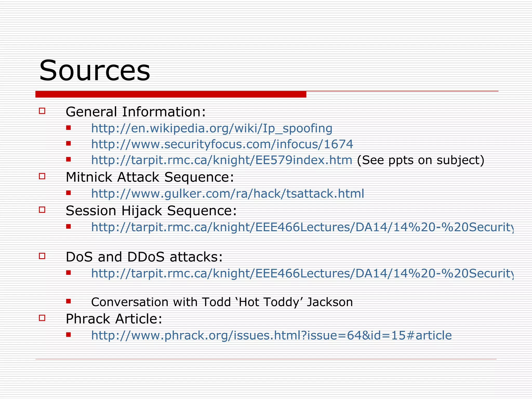This screenshot has width=532, height=399.
Task: Open the gulker.com tsattack.html link
Action: [228, 194]
